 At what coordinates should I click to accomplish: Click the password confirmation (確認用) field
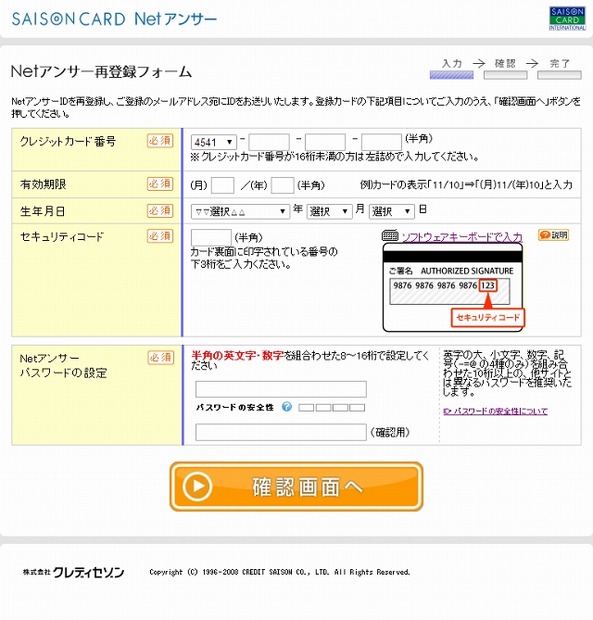pos(281,432)
